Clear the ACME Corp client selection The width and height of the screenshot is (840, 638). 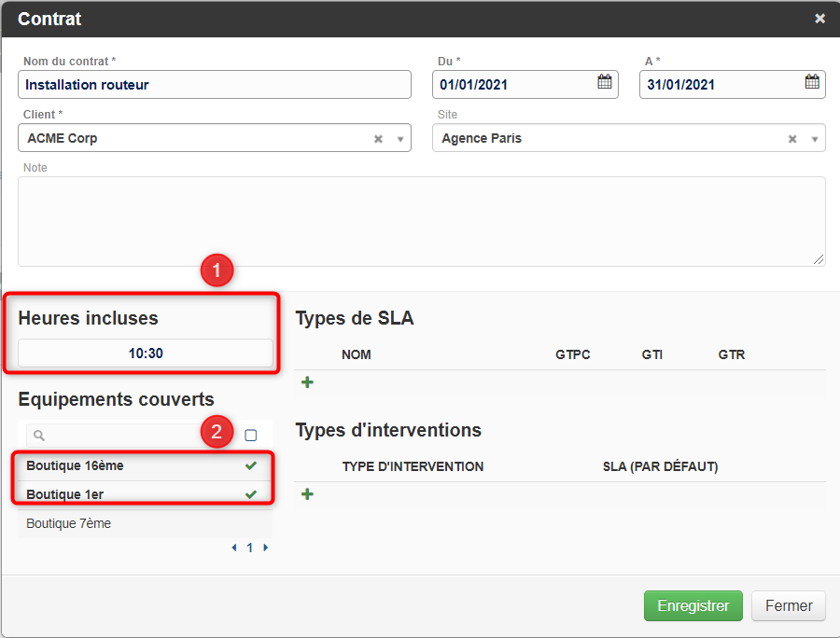(378, 139)
